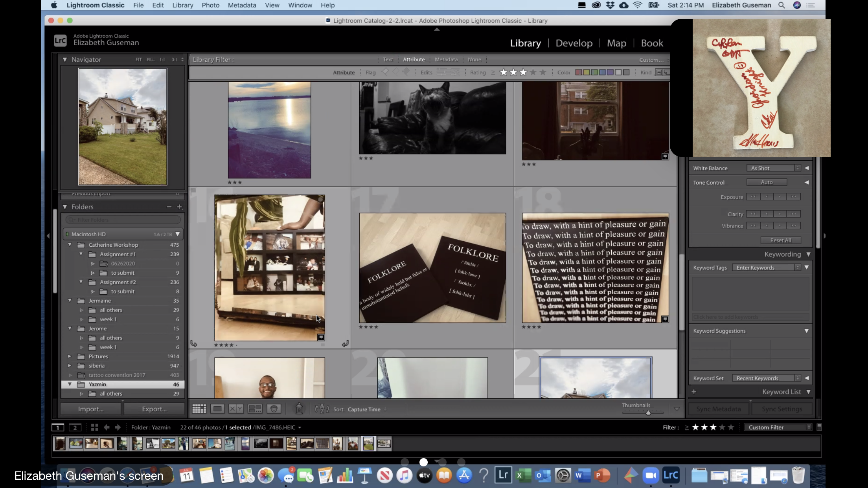Open Zoom app in the dock
The image size is (868, 488).
651,475
